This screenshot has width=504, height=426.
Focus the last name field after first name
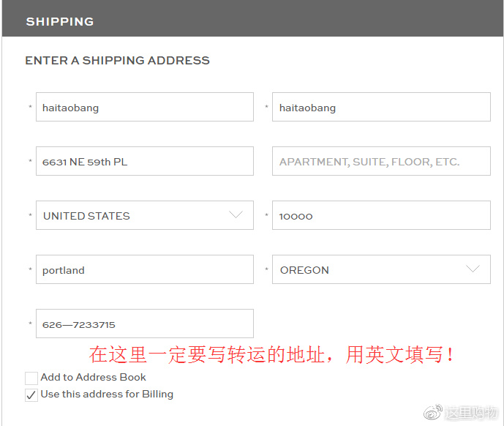click(x=380, y=108)
